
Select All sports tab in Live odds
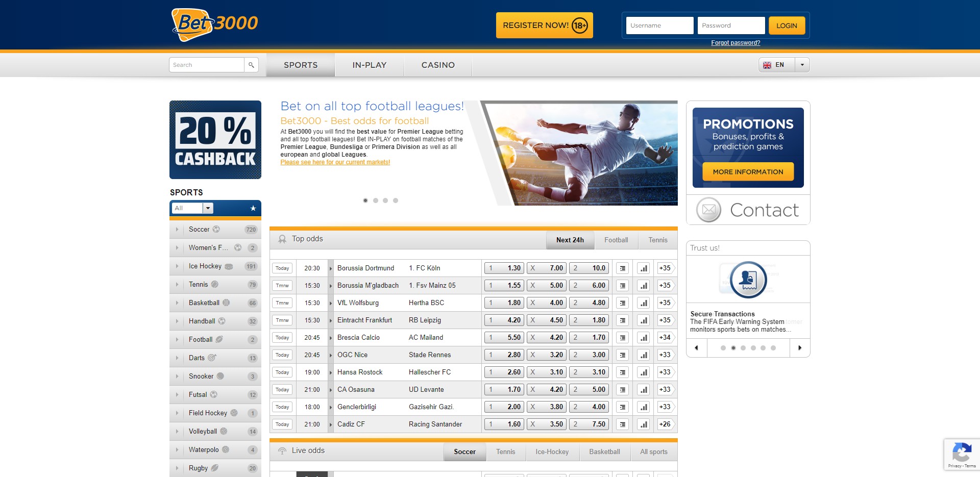click(654, 452)
